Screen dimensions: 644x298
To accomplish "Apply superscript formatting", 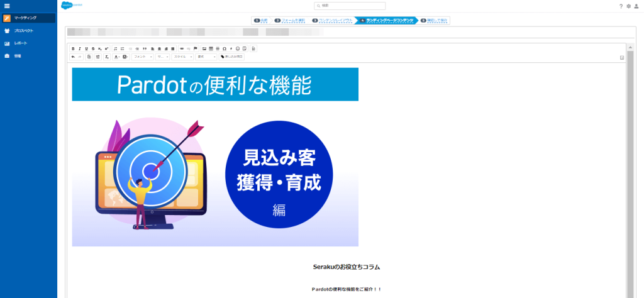I will (x=106, y=49).
